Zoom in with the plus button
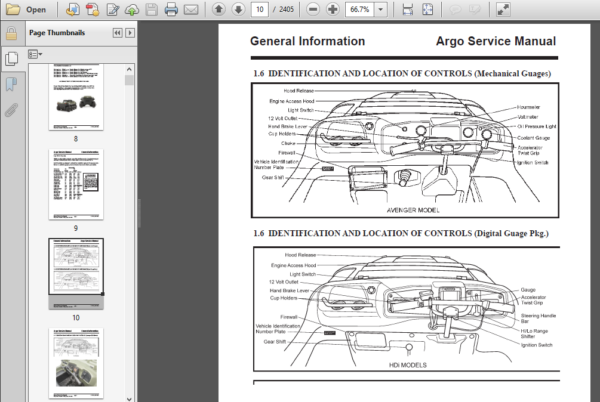The width and height of the screenshot is (600, 402). (x=333, y=10)
